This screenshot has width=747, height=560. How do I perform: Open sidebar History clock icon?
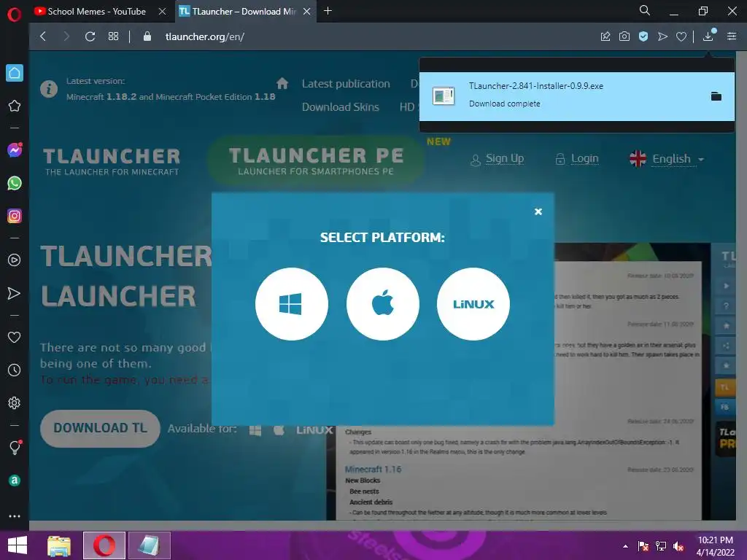point(15,370)
